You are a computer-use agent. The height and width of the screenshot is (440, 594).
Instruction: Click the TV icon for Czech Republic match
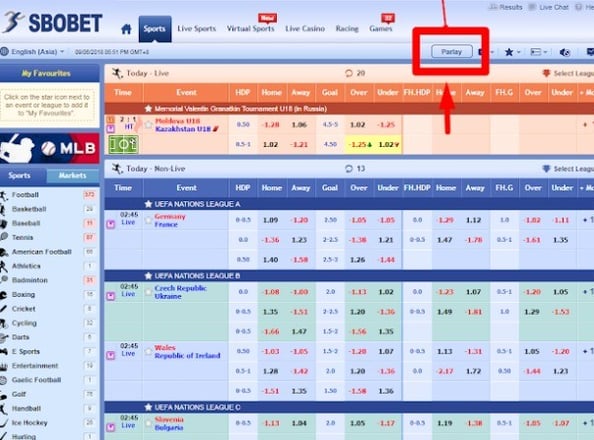pyautogui.click(x=111, y=296)
